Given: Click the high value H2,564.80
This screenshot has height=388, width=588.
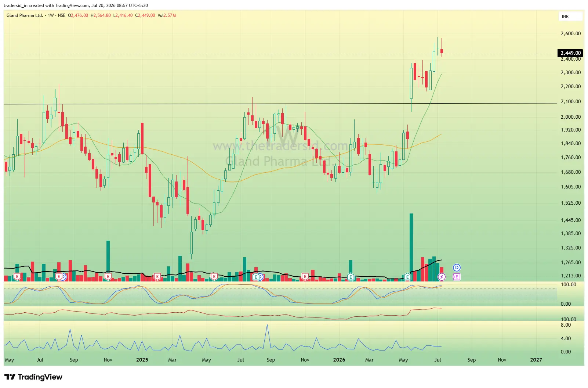Looking at the screenshot, I should click(x=101, y=15).
